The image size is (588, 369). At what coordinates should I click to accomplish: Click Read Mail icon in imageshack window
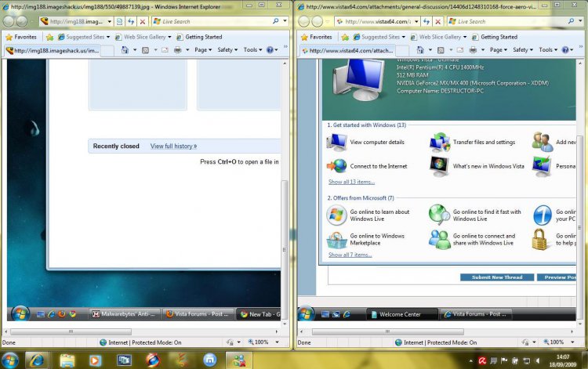(x=165, y=50)
